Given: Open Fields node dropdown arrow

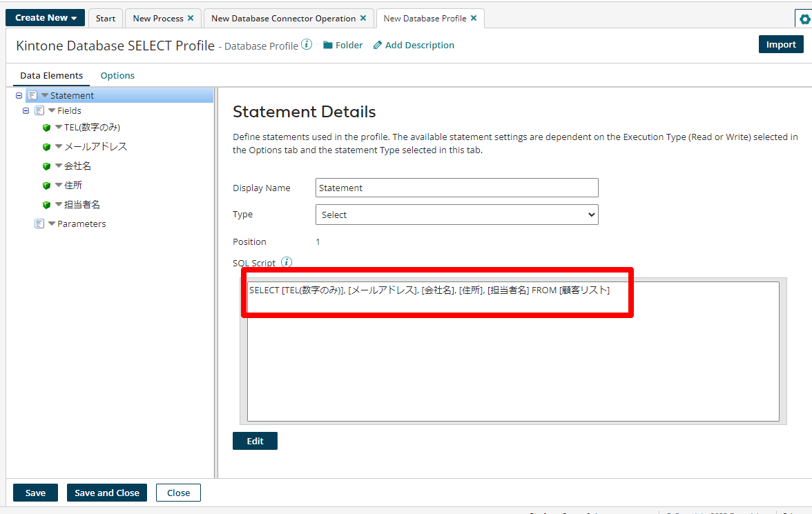Looking at the screenshot, I should [x=52, y=110].
